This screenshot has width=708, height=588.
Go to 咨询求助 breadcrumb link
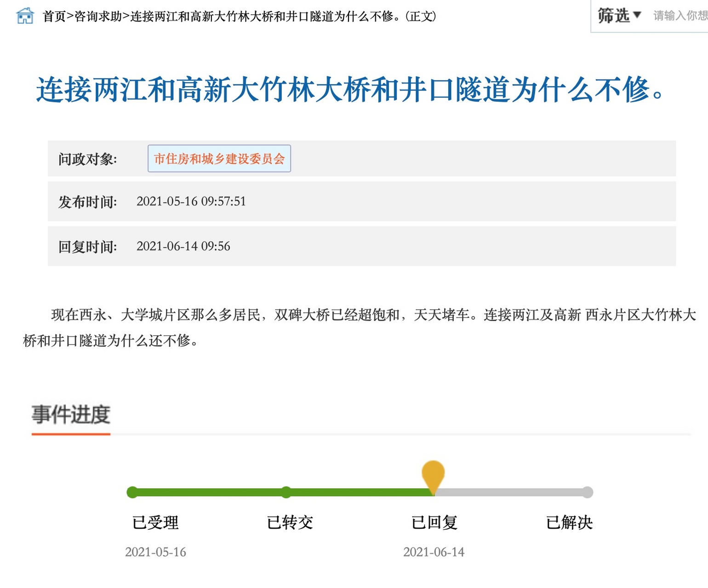pos(98,17)
